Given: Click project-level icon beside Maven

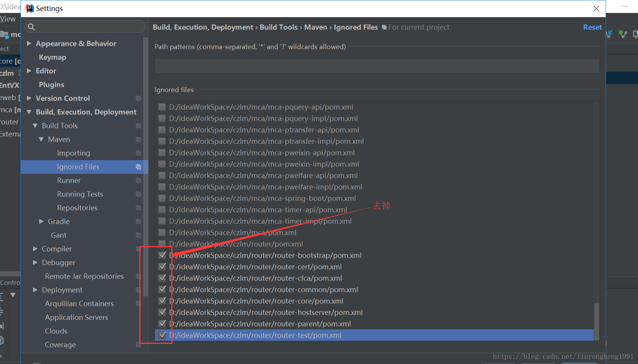Looking at the screenshot, I should (x=139, y=139).
